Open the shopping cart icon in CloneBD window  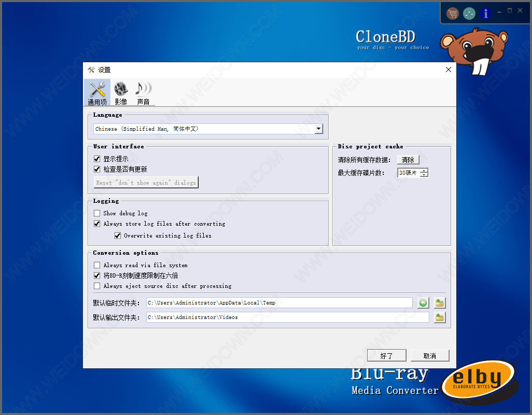(453, 13)
